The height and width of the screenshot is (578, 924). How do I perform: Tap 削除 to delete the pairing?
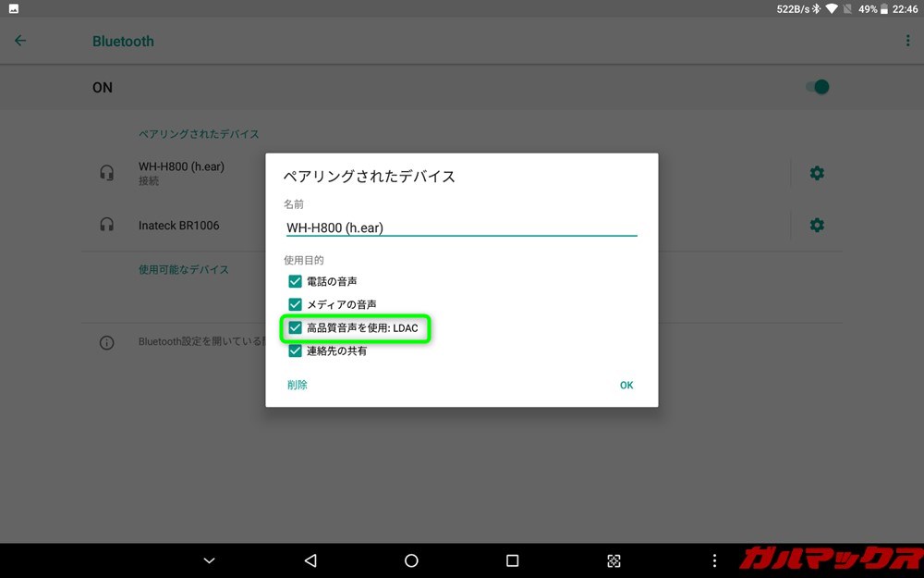tap(297, 385)
